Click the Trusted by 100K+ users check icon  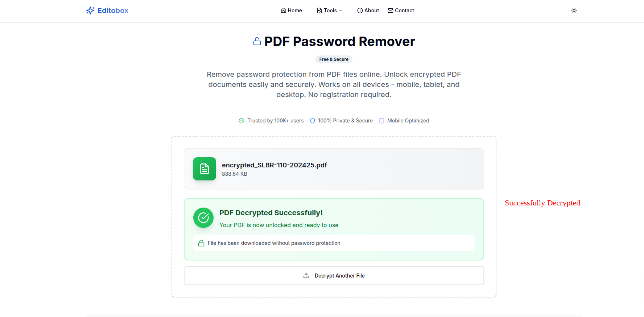coord(241,121)
